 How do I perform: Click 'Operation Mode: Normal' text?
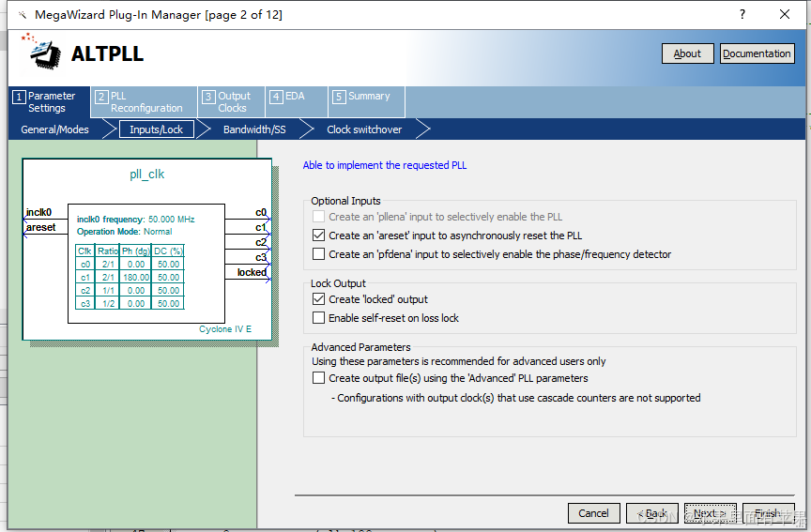(x=124, y=232)
